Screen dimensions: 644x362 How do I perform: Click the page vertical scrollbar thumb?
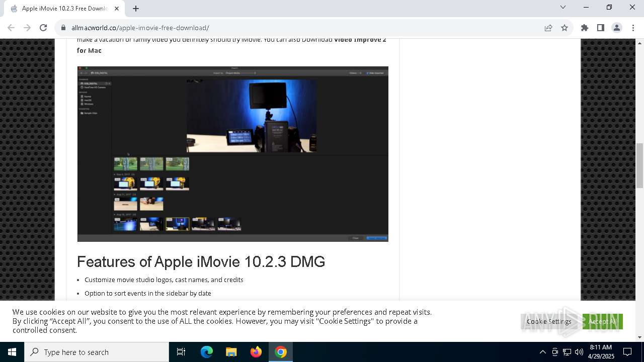(639, 165)
